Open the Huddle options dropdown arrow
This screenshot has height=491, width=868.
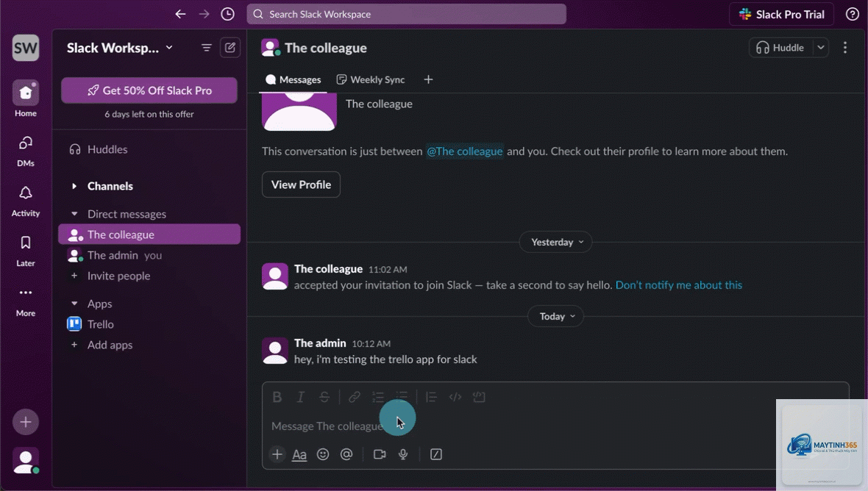[821, 48]
